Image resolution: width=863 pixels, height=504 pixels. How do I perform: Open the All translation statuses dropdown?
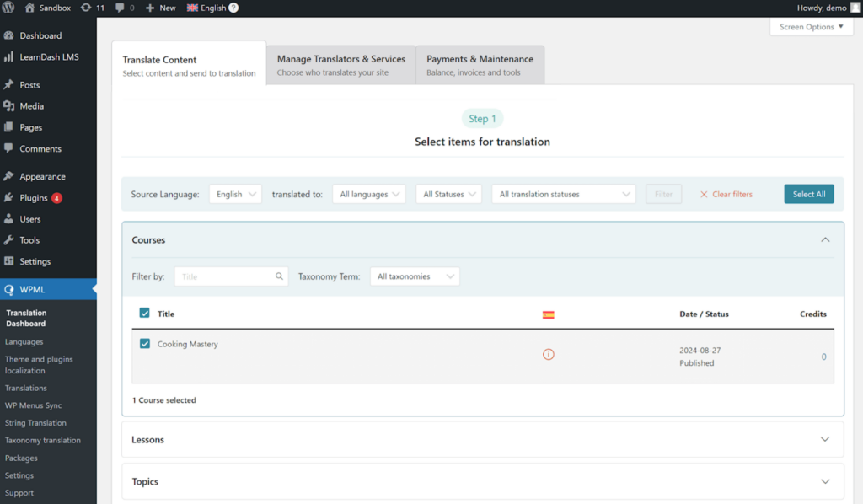point(564,194)
